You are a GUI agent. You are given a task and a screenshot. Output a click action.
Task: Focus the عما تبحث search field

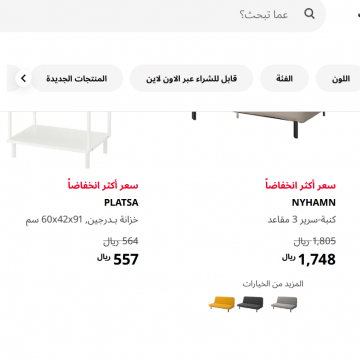(160, 14)
